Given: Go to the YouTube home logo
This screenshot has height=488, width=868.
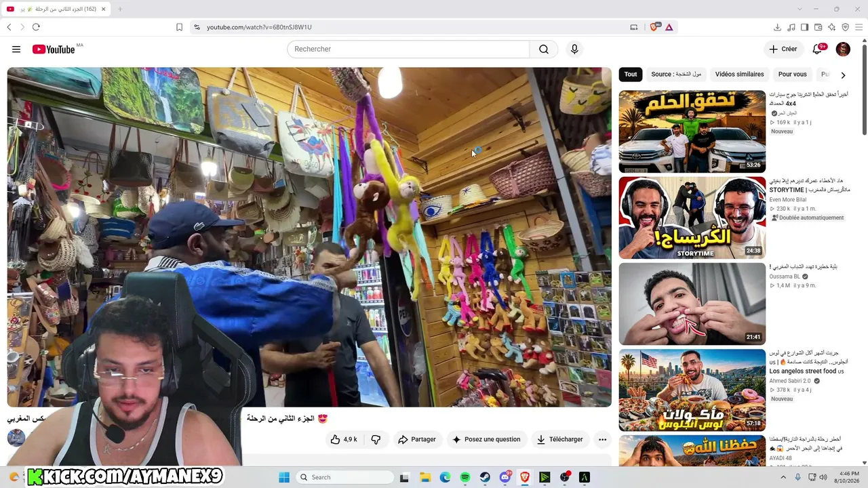Looking at the screenshot, I should tap(54, 49).
